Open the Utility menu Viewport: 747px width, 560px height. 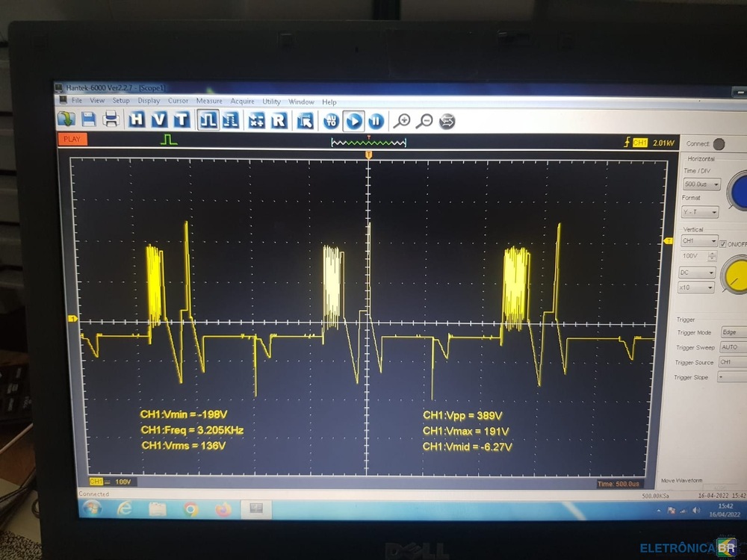point(271,102)
